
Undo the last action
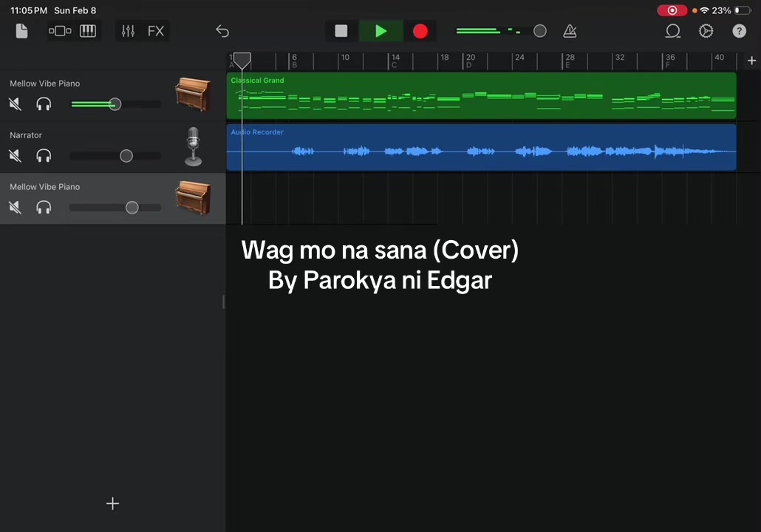pos(222,31)
